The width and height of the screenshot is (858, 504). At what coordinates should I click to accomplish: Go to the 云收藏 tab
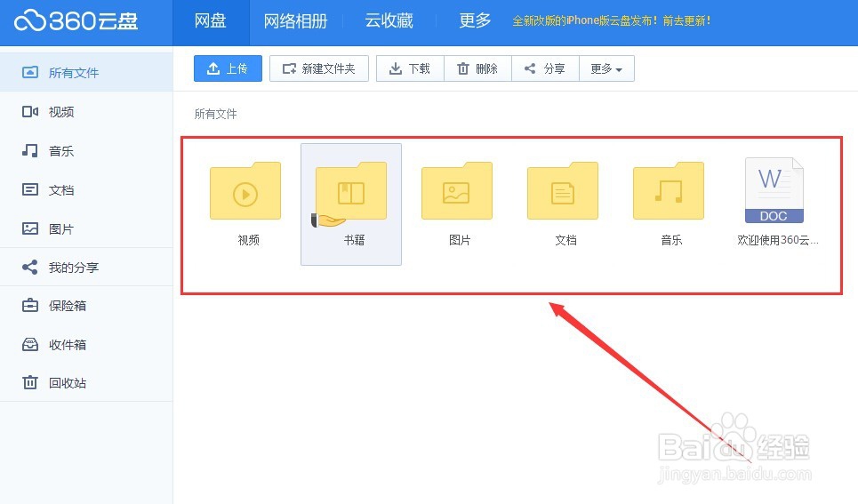point(389,21)
